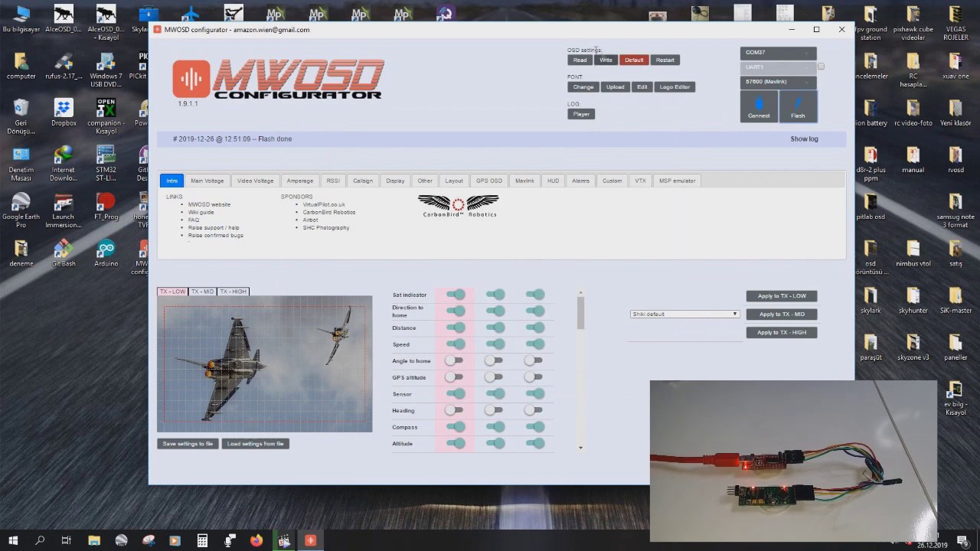Click the Read OSD settings button
The image size is (980, 551).
click(x=580, y=60)
